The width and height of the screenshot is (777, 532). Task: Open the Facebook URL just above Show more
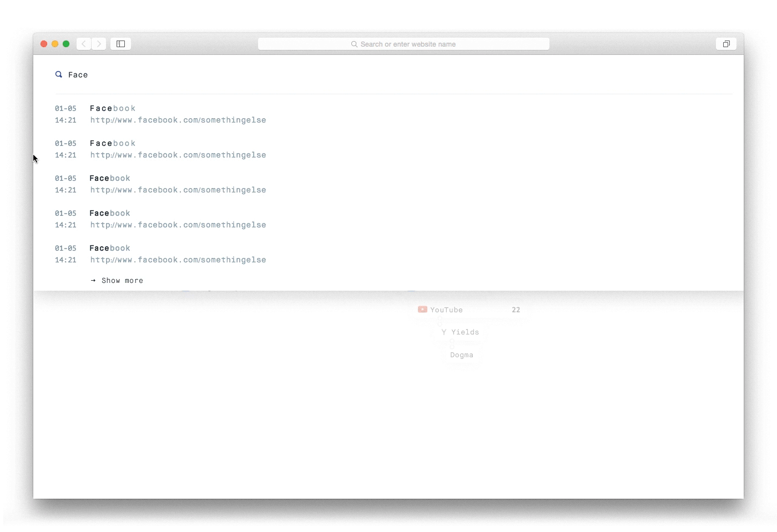coord(178,260)
